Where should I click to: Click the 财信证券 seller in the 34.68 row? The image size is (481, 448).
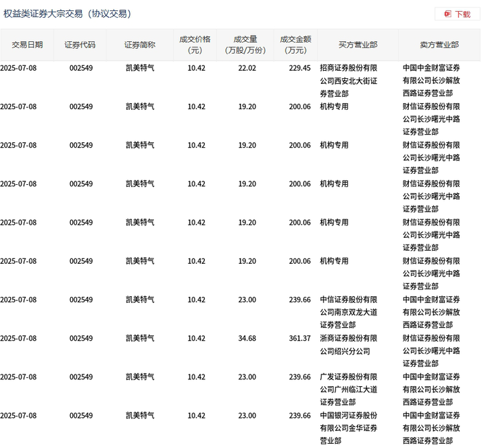[x=432, y=351]
